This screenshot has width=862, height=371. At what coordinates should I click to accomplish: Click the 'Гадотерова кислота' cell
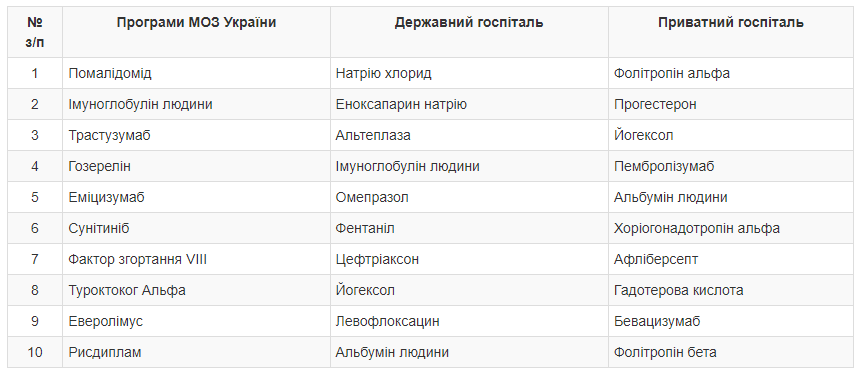coord(731,290)
